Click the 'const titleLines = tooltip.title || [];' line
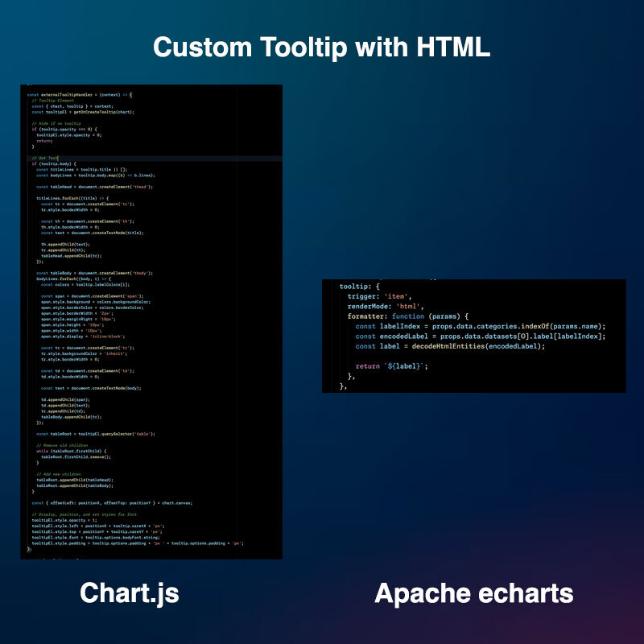Screen dimensions: 644x644 (x=82, y=170)
